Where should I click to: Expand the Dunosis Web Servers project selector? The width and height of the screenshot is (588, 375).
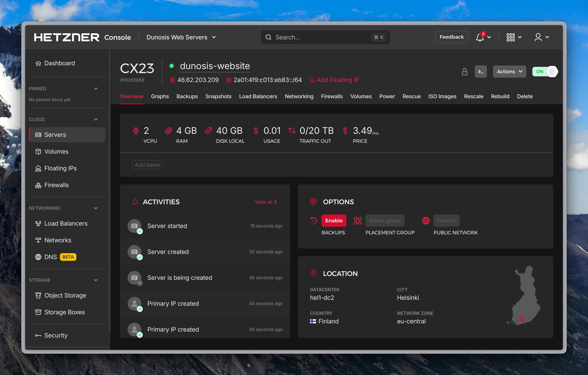pyautogui.click(x=181, y=37)
